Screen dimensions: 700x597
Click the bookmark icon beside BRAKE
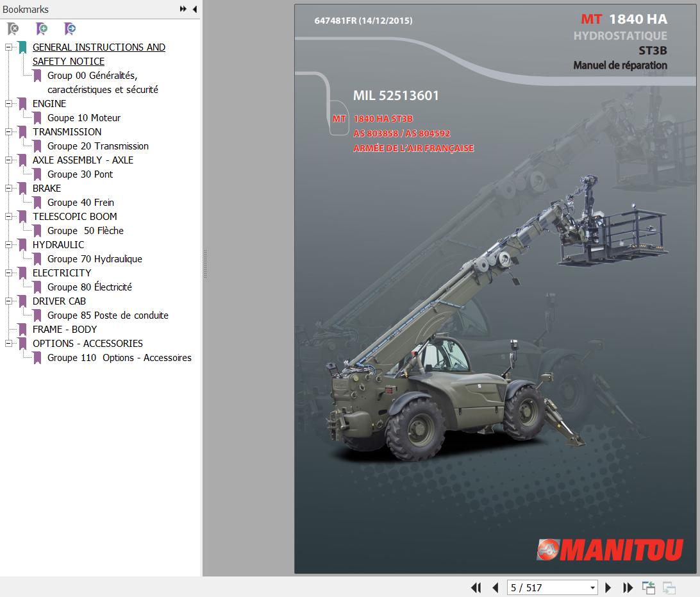tap(22, 189)
